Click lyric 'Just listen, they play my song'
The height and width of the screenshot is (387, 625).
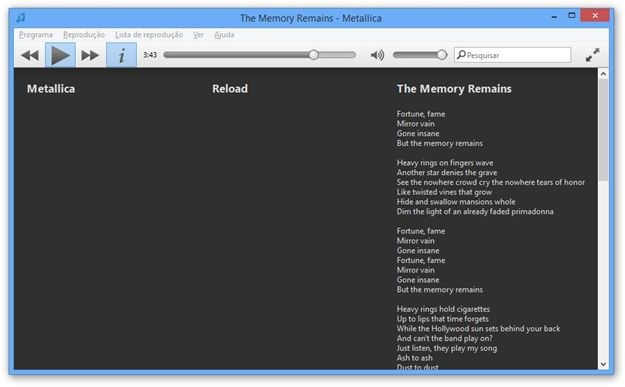(x=447, y=348)
